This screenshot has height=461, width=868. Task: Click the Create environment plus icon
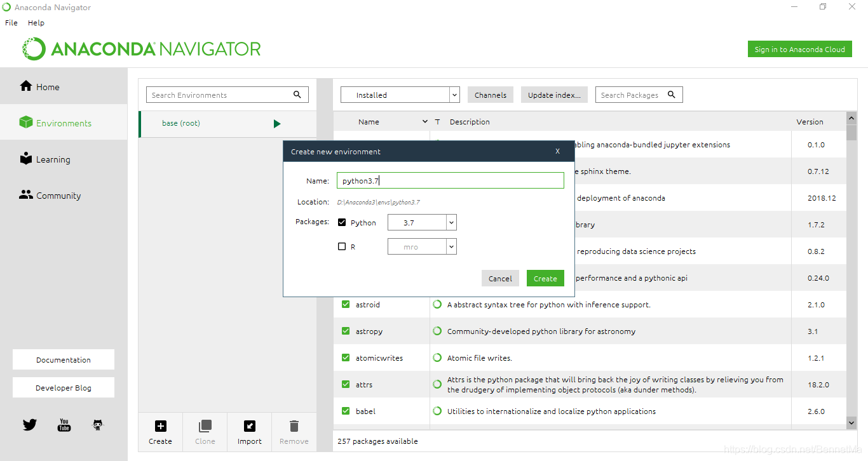(161, 426)
